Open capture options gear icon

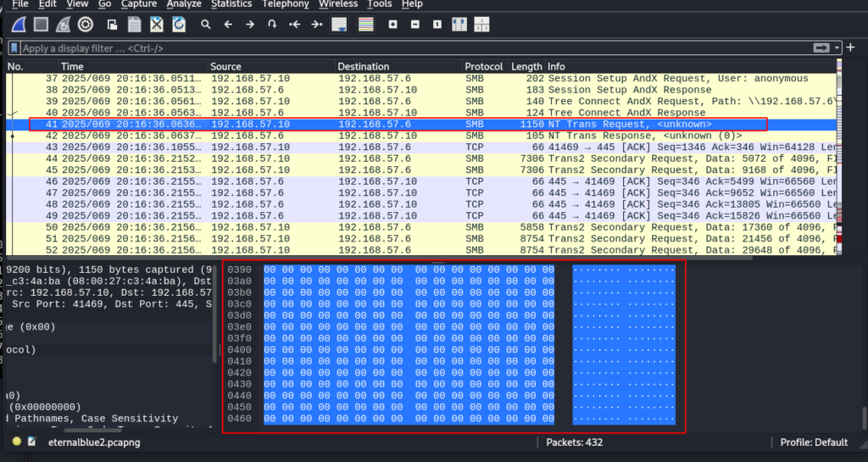86,25
